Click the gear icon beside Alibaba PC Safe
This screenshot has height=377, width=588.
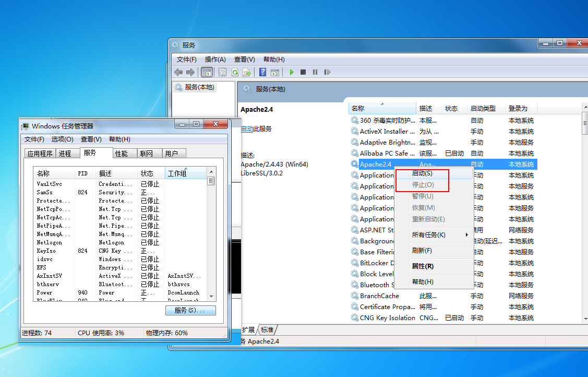click(354, 153)
